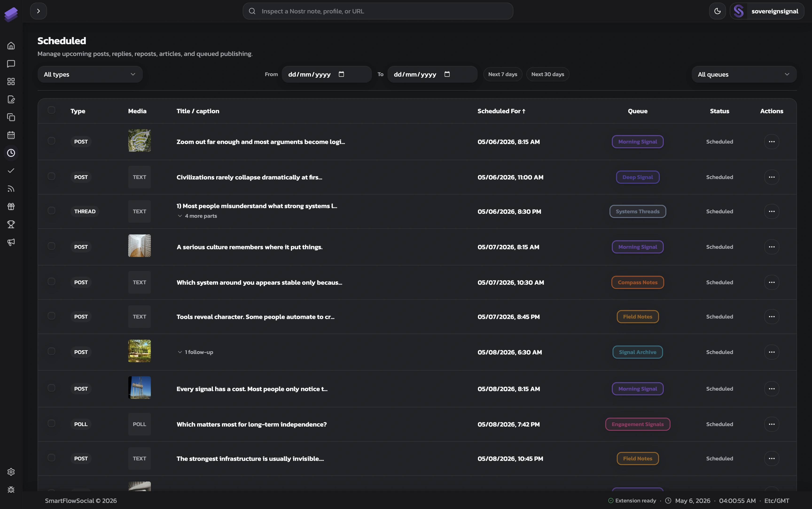Sort by the Scheduled For column header
812x509 pixels.
click(x=501, y=111)
